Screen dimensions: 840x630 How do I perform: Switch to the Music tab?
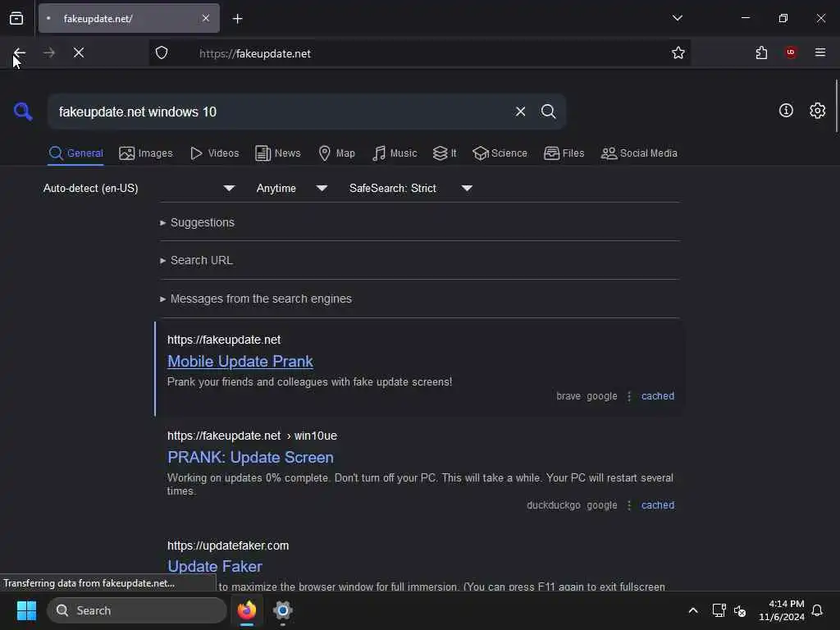(x=395, y=153)
